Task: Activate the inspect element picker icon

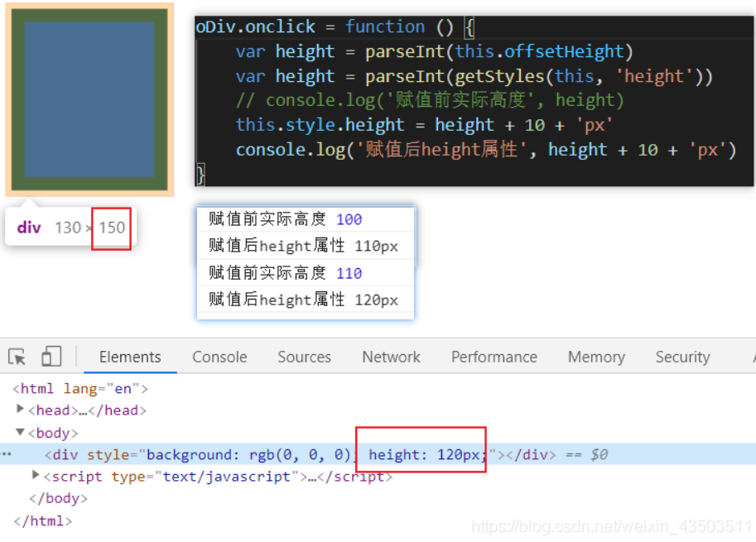Action: tap(17, 357)
